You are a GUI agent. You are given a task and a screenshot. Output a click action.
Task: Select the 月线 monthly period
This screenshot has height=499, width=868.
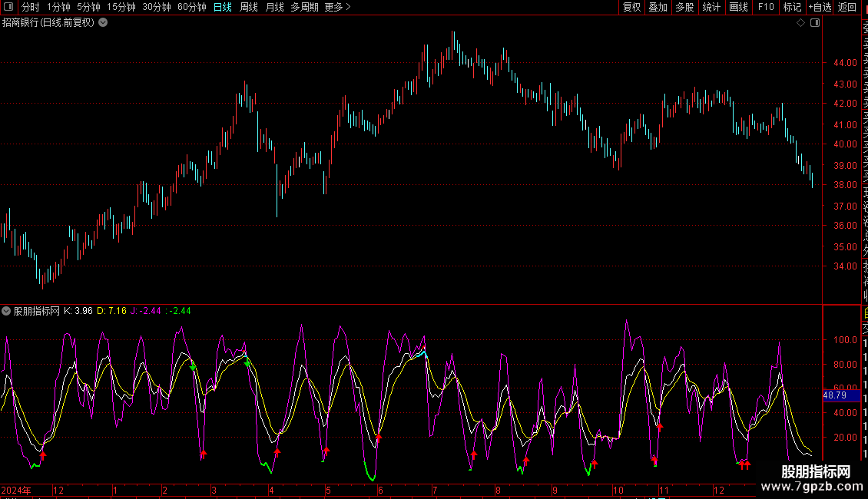(274, 7)
